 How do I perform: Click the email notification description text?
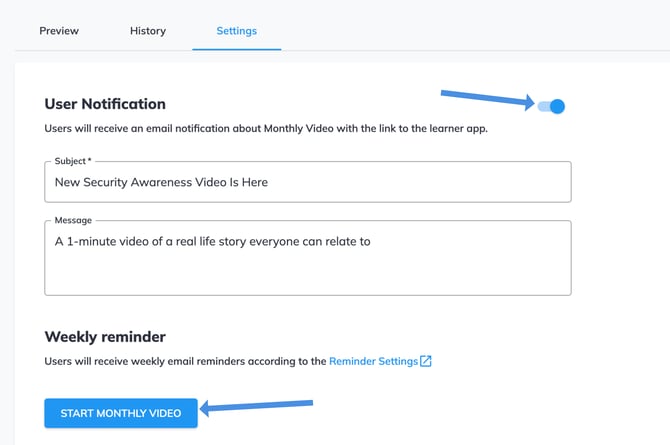pos(266,129)
